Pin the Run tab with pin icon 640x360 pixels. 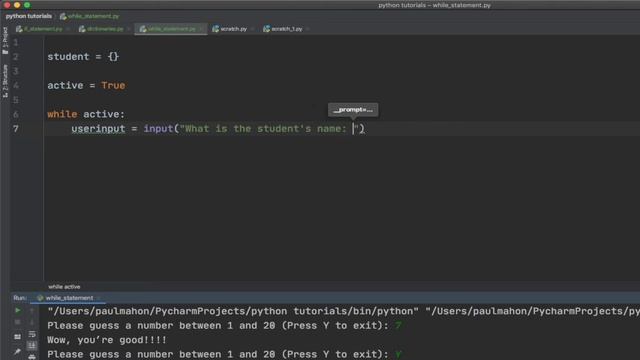pos(18,352)
